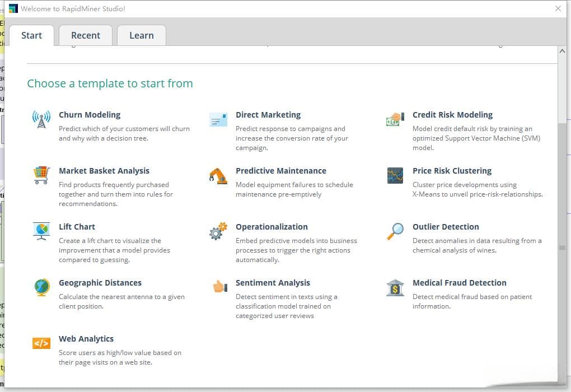Click the Price Risk Clustering chart icon

click(395, 175)
